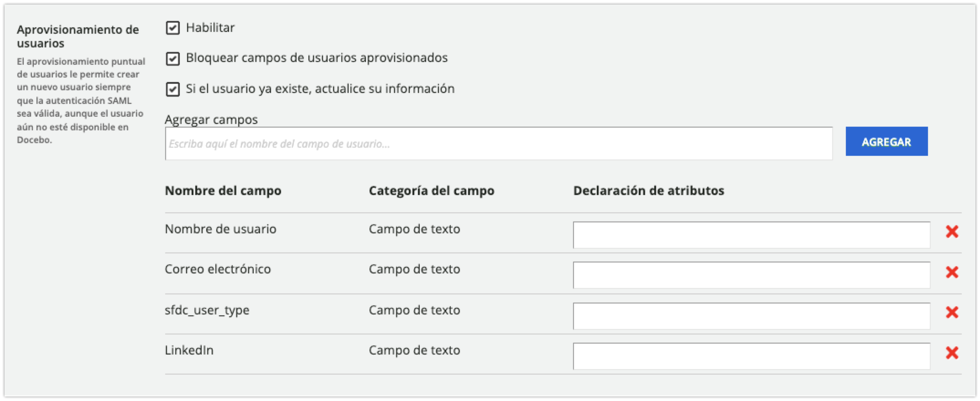Viewport: 980px width, 401px height.
Task: Click the red X beside the first row
Action: (953, 232)
